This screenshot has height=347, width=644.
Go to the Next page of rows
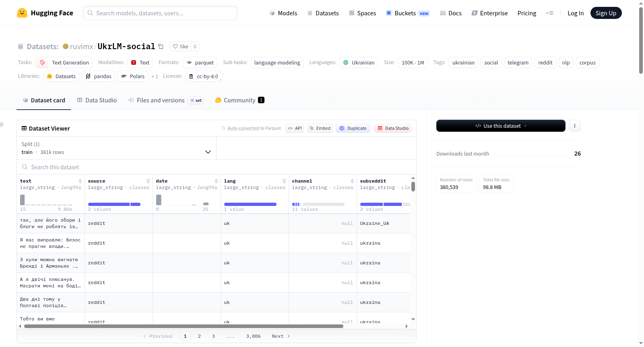[x=281, y=336]
